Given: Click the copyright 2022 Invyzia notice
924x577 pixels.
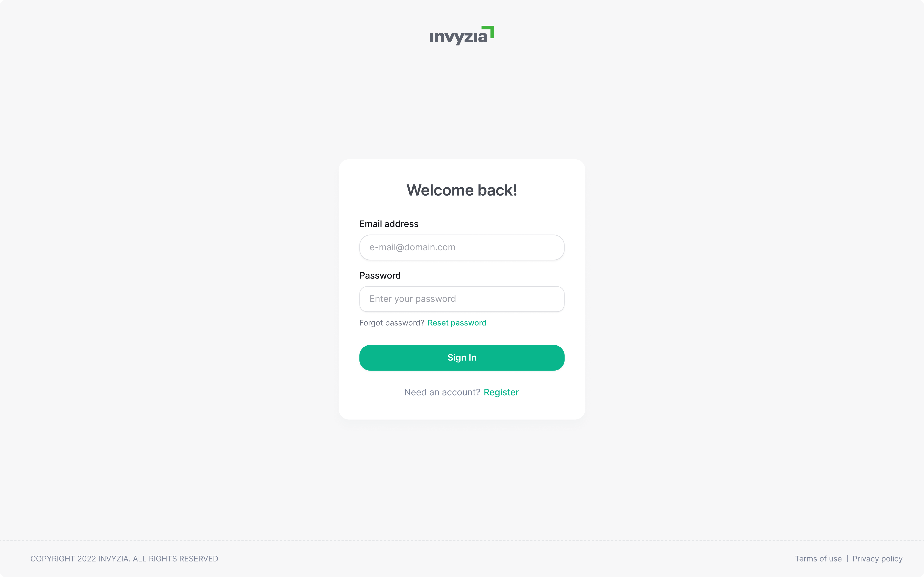Looking at the screenshot, I should (x=124, y=559).
